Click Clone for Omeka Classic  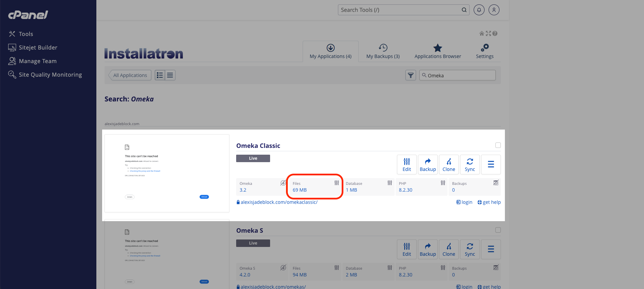click(449, 165)
